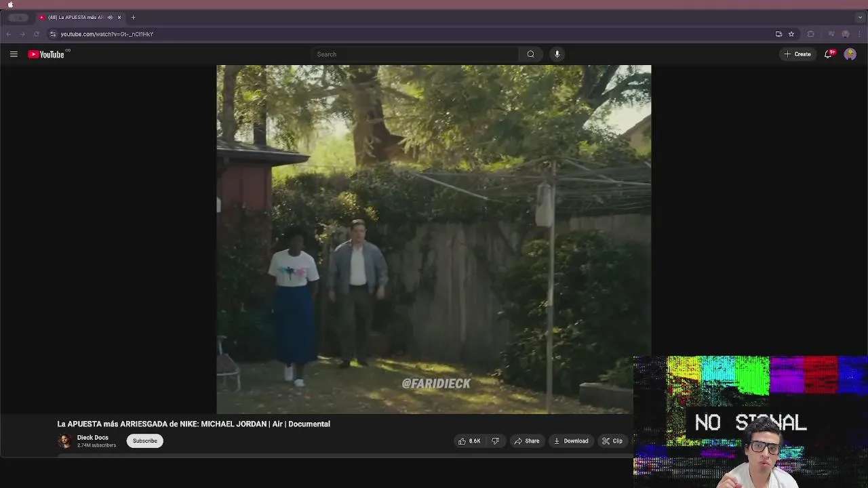Screen dimensions: 868x488
Task: Subscribe to Dieck Docs
Action: click(144, 441)
